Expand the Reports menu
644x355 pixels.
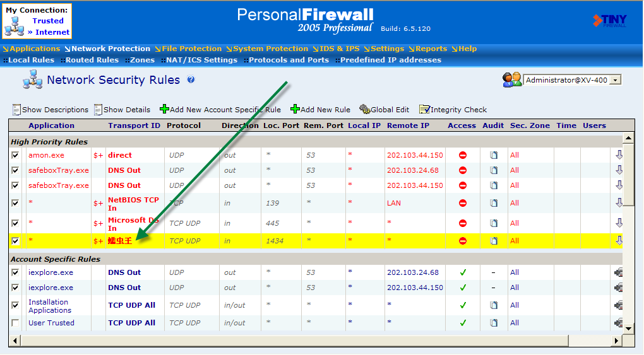tap(428, 49)
